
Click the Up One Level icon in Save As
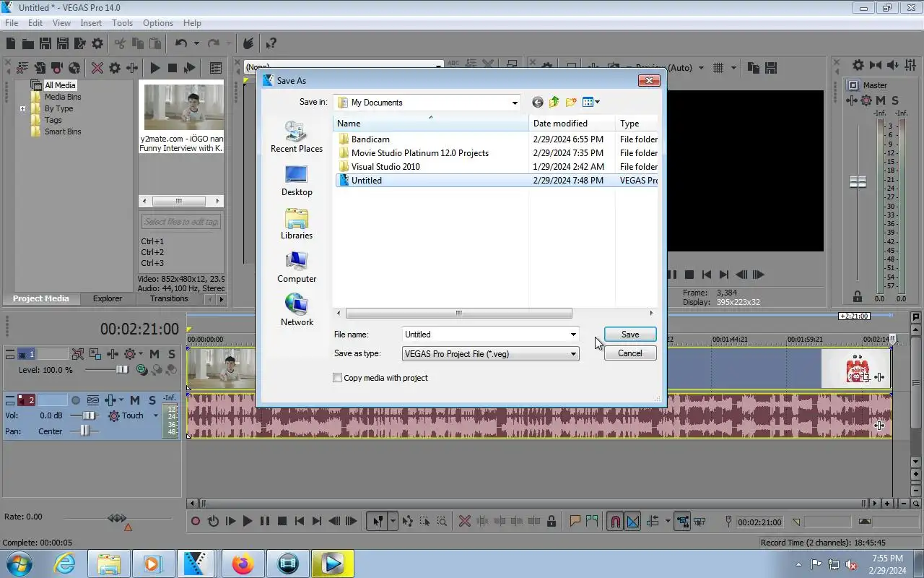[x=554, y=102]
